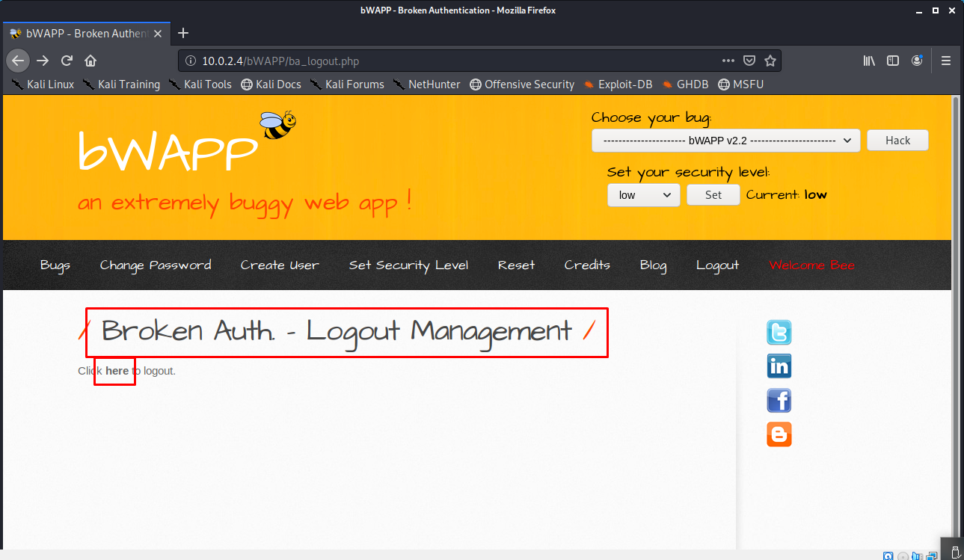Click the 'here' link to logout
The image size is (964, 560).
(116, 370)
